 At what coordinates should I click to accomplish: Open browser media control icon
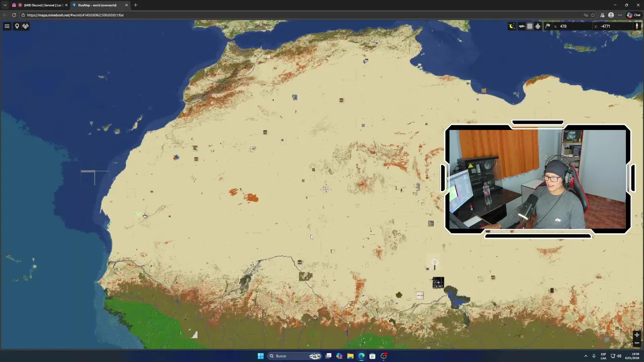[602, 15]
